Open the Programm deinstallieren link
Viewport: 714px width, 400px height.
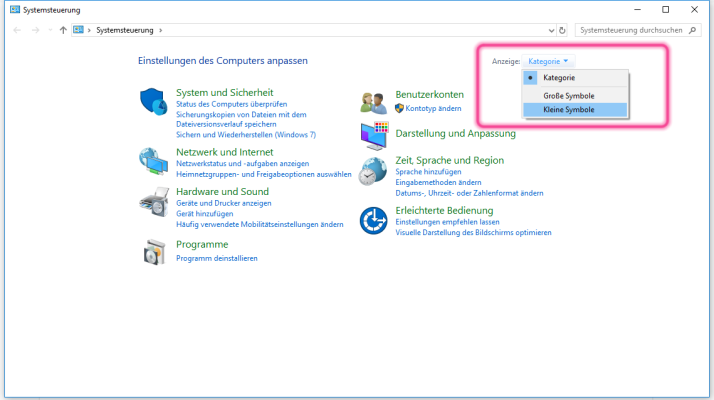(x=217, y=258)
